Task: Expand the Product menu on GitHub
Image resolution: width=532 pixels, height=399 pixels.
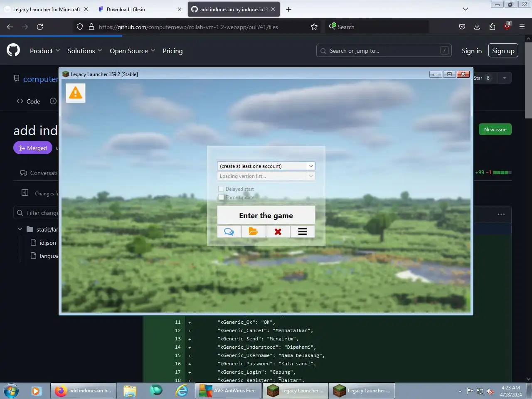Action: coord(45,51)
